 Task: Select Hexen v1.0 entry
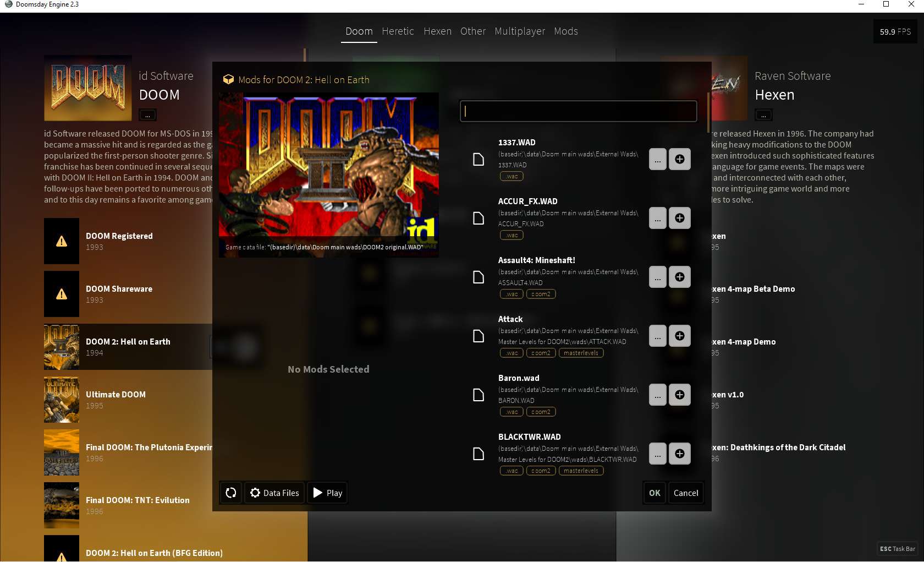728,400
